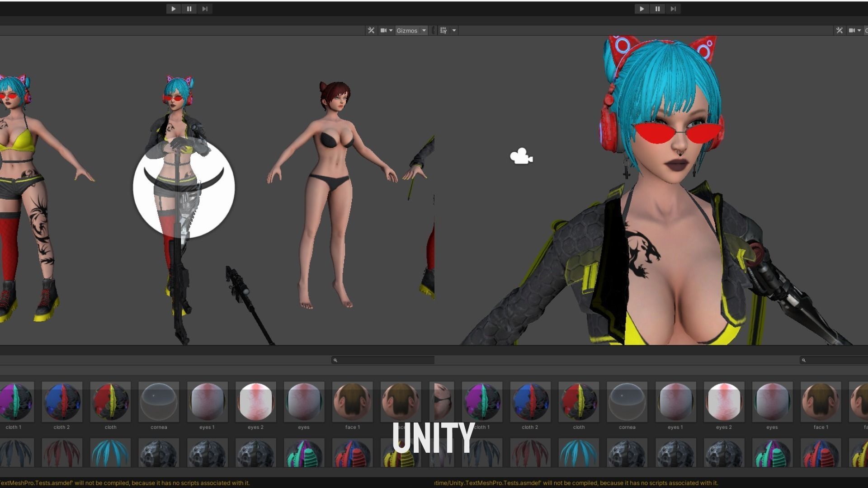This screenshot has width=868, height=488.
Task: Select 'cloth 1' material in left project panel
Action: (16, 402)
